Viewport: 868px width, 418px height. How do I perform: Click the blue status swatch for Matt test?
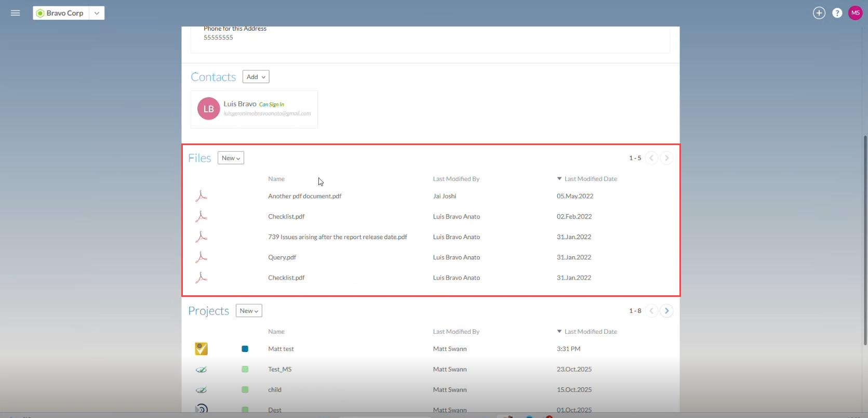pyautogui.click(x=245, y=349)
